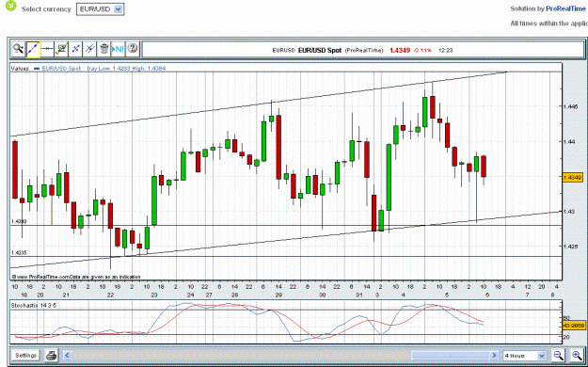Click the 1.4280 horizontal line label
The height and width of the screenshot is (367, 588).
pyautogui.click(x=19, y=221)
